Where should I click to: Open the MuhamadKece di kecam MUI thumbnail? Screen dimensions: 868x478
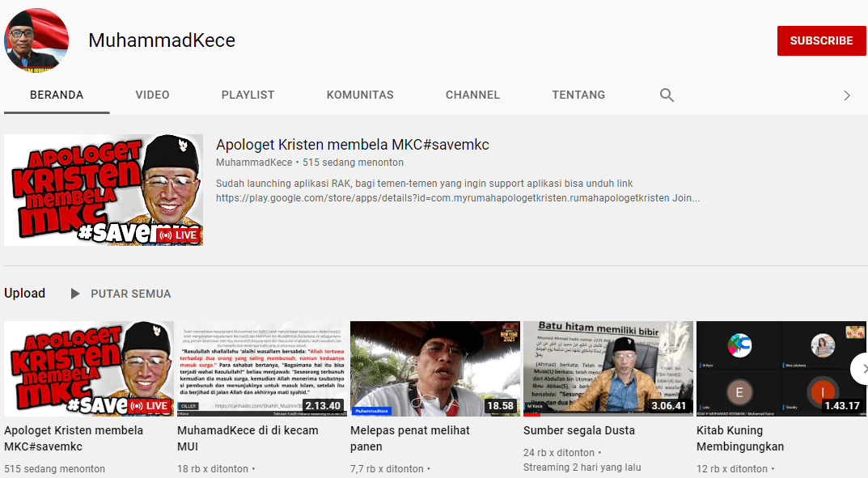tap(262, 369)
